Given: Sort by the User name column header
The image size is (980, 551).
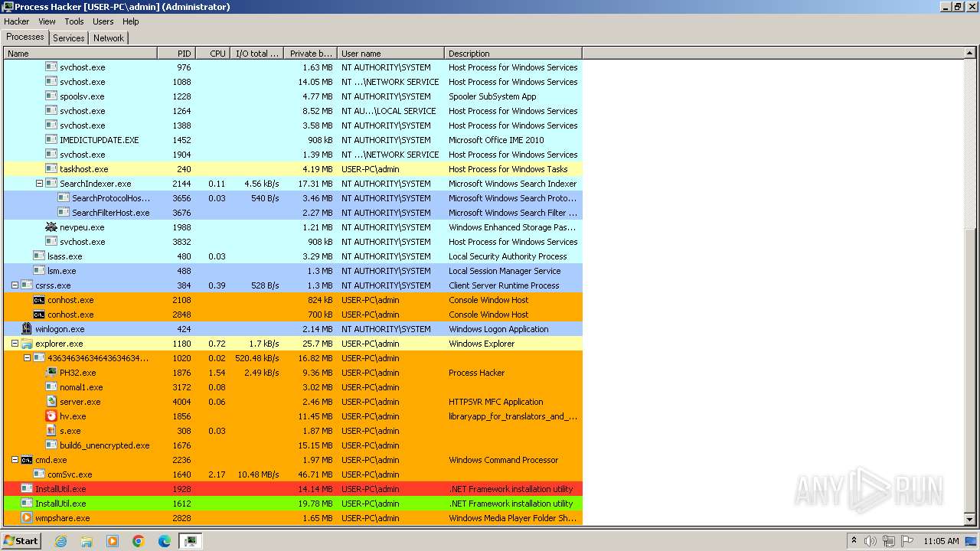Looking at the screenshot, I should coord(390,54).
